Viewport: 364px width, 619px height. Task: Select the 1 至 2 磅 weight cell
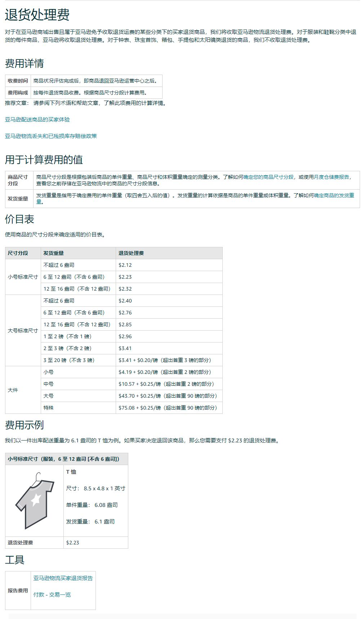tap(78, 336)
